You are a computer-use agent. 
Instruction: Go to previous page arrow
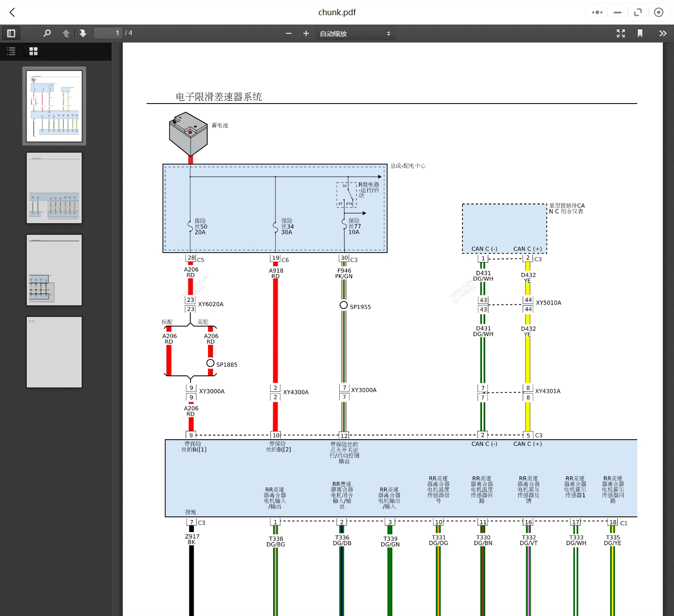66,33
